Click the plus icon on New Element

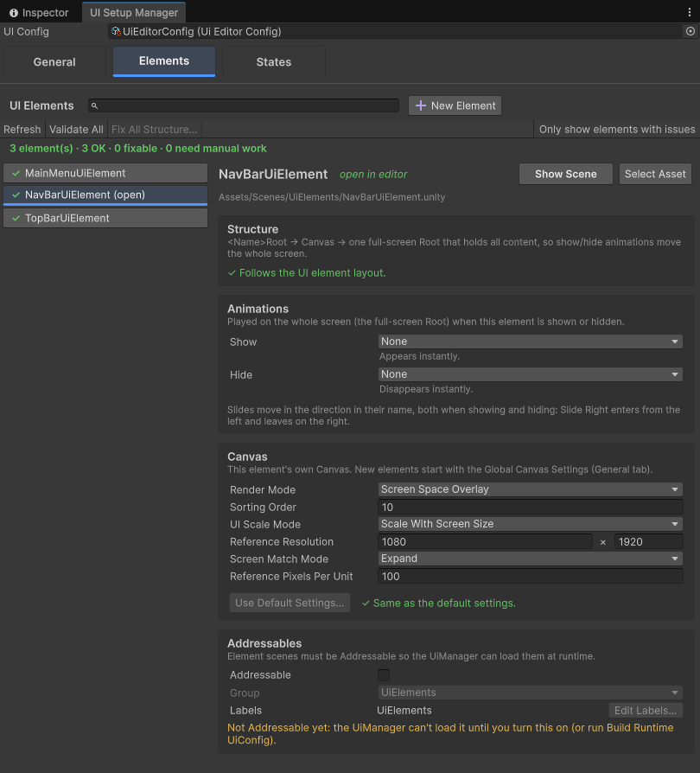421,105
